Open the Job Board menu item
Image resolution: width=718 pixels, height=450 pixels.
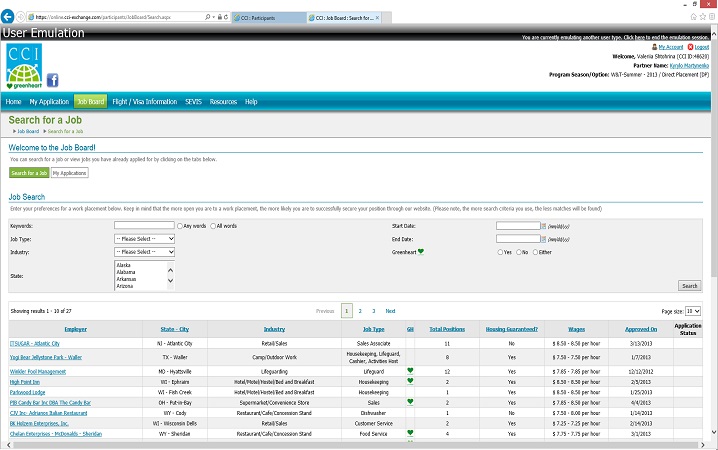(x=91, y=102)
